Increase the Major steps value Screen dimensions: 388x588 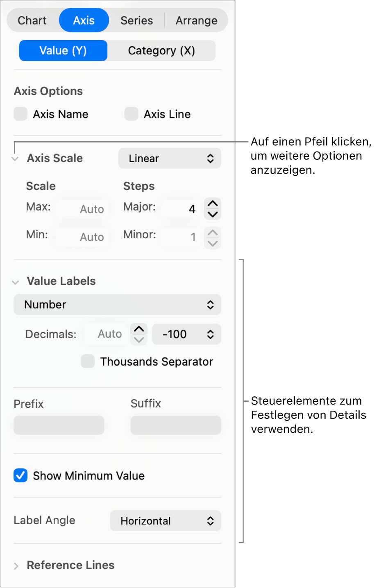213,204
